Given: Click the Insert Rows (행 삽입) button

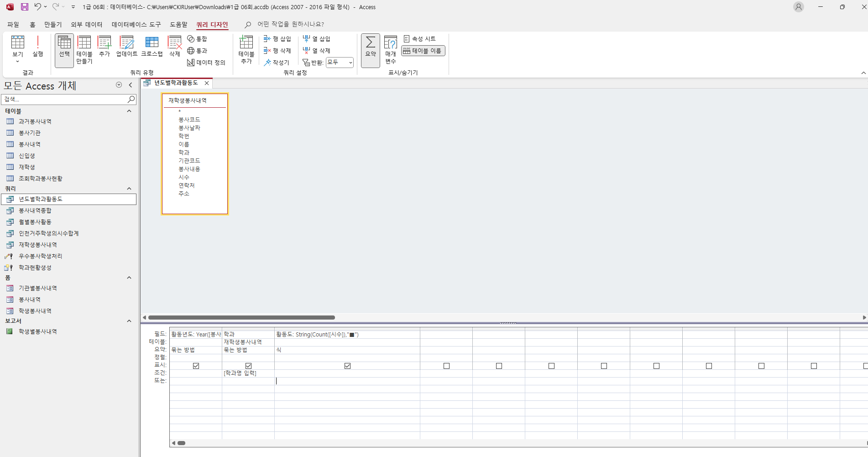Looking at the screenshot, I should tap(277, 39).
